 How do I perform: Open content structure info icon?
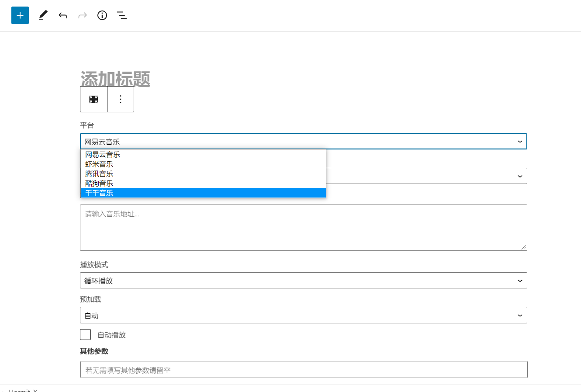102,15
